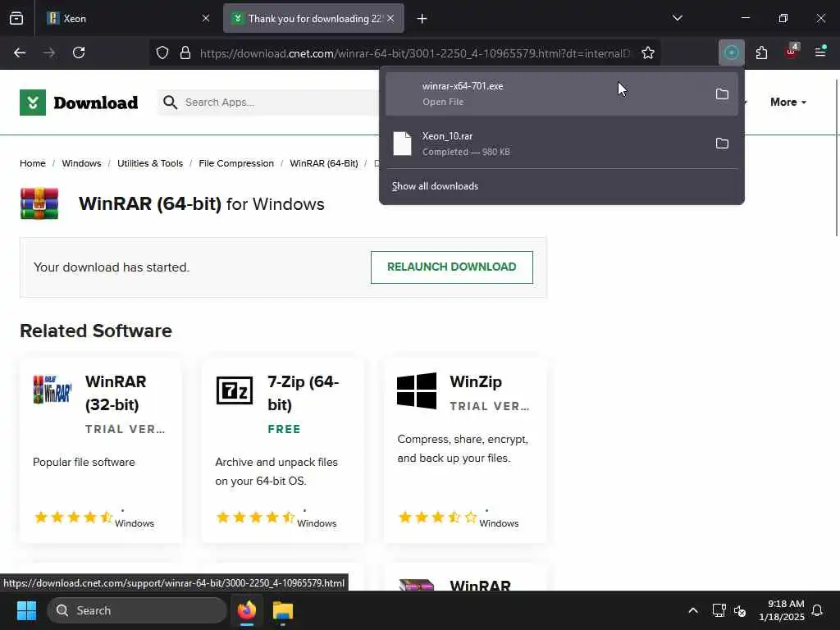The width and height of the screenshot is (840, 630).
Task: Open the extensions puzzle icon
Action: point(761,52)
